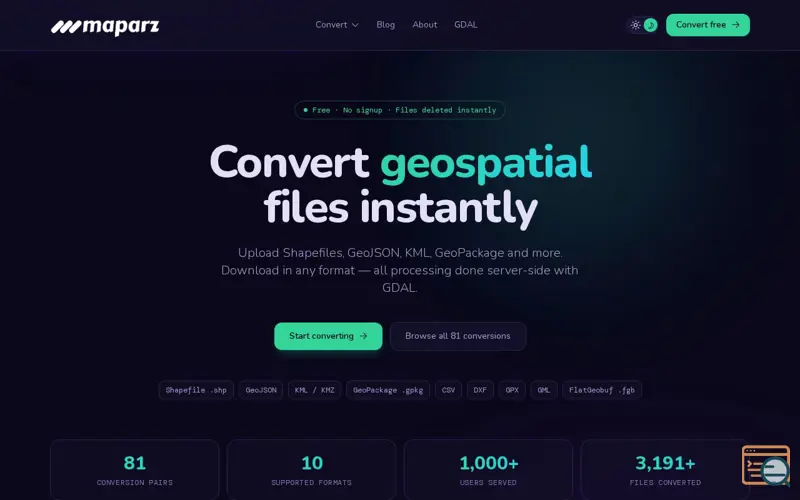Image resolution: width=800 pixels, height=500 pixels.
Task: Open Browse all 81 conversions
Action: [x=458, y=336]
